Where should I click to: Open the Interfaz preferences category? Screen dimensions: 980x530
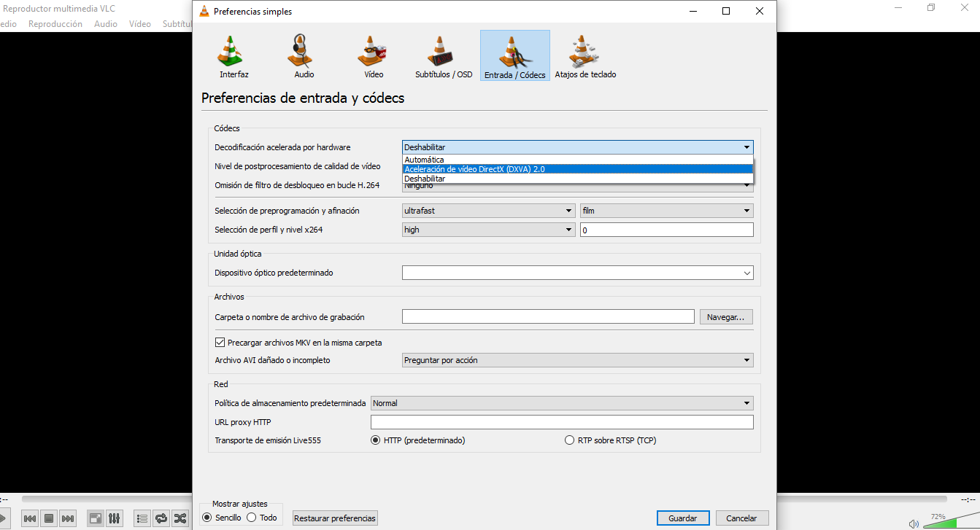coord(234,56)
